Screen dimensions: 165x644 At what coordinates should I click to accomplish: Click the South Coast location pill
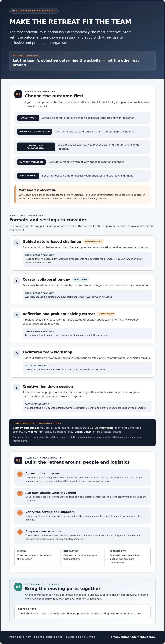pos(80,280)
